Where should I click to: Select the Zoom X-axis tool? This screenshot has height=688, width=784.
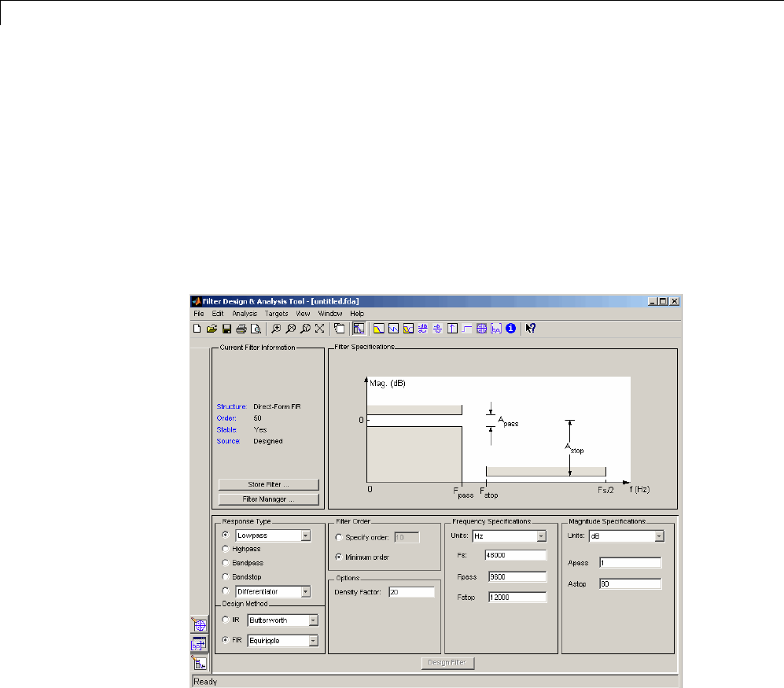(x=290, y=329)
